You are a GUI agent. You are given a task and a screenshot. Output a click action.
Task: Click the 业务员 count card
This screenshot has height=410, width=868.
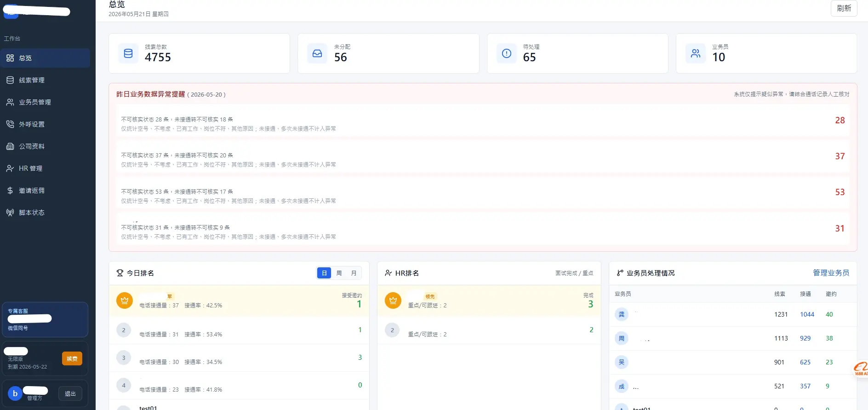coord(766,53)
